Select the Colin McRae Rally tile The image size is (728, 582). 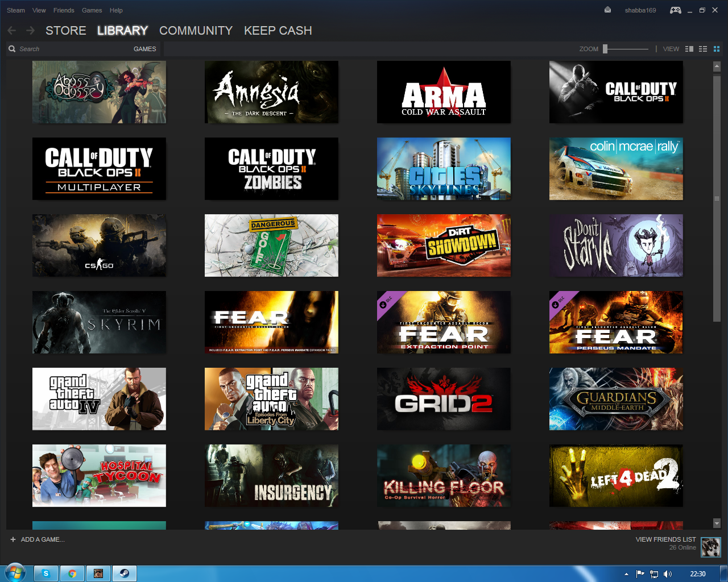[x=616, y=169]
